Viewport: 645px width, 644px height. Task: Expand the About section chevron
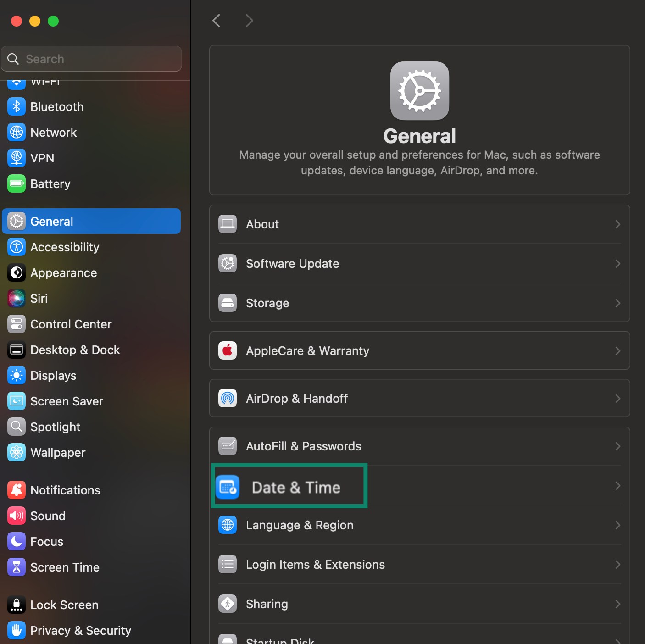(617, 224)
